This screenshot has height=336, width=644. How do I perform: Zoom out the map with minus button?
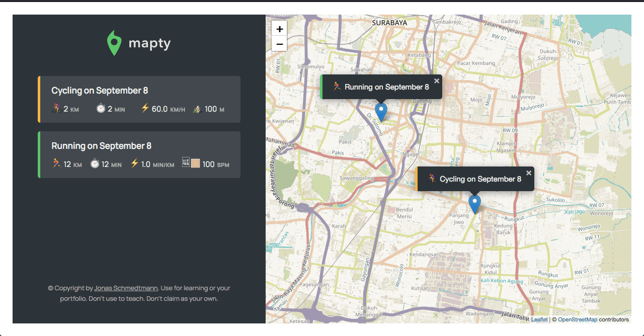tap(279, 44)
